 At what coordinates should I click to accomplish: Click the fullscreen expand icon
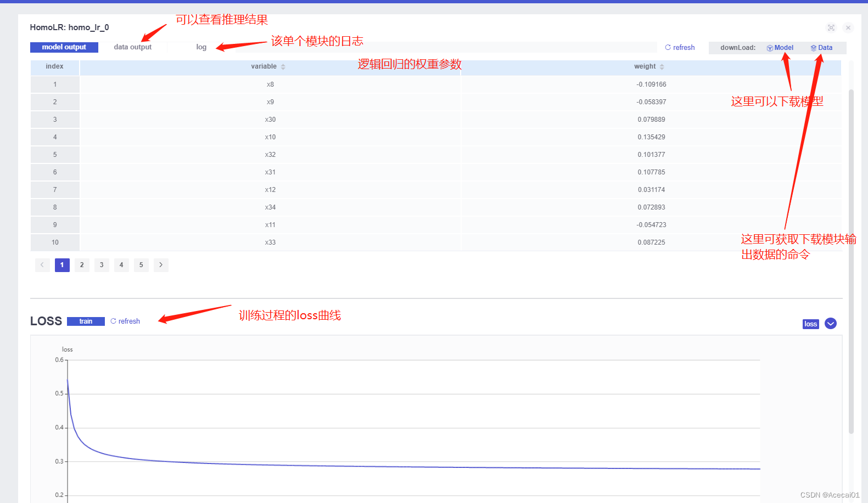831,27
